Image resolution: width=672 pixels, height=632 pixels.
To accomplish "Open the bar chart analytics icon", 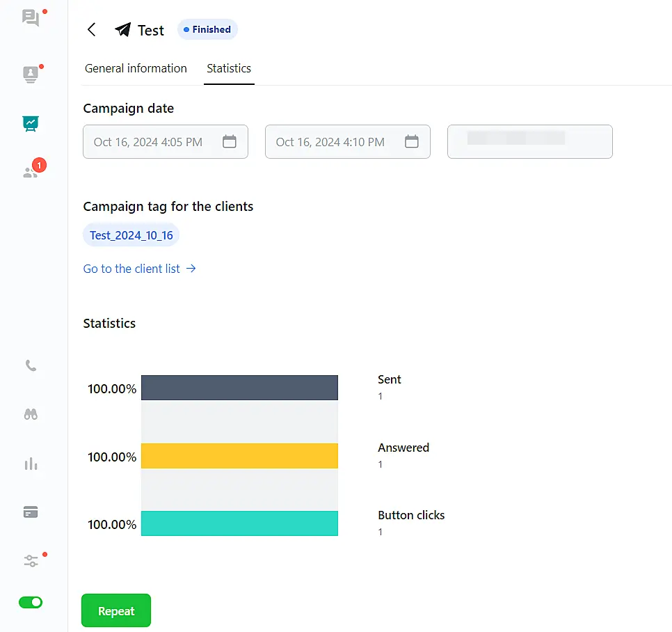I will pos(31,464).
